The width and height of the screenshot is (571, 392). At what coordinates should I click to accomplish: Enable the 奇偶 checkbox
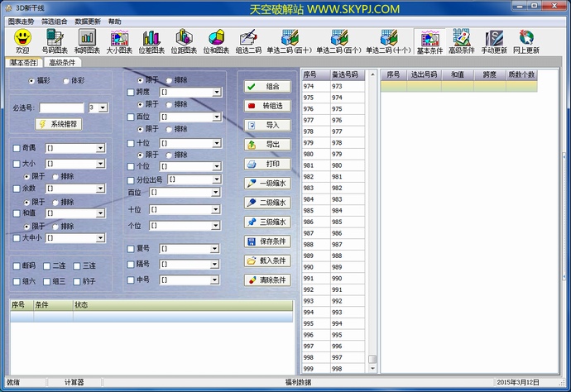click(x=17, y=149)
